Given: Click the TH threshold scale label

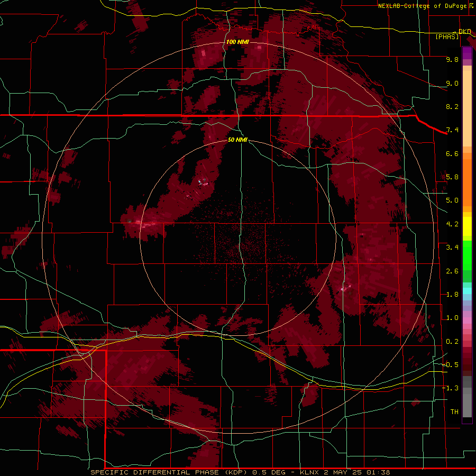Looking at the screenshot, I should 454,412.
